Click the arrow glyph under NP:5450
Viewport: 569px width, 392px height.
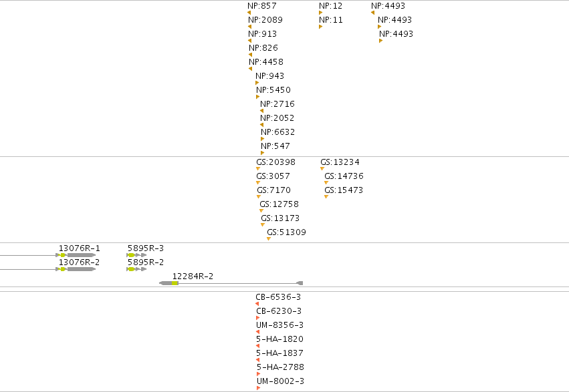(x=257, y=97)
